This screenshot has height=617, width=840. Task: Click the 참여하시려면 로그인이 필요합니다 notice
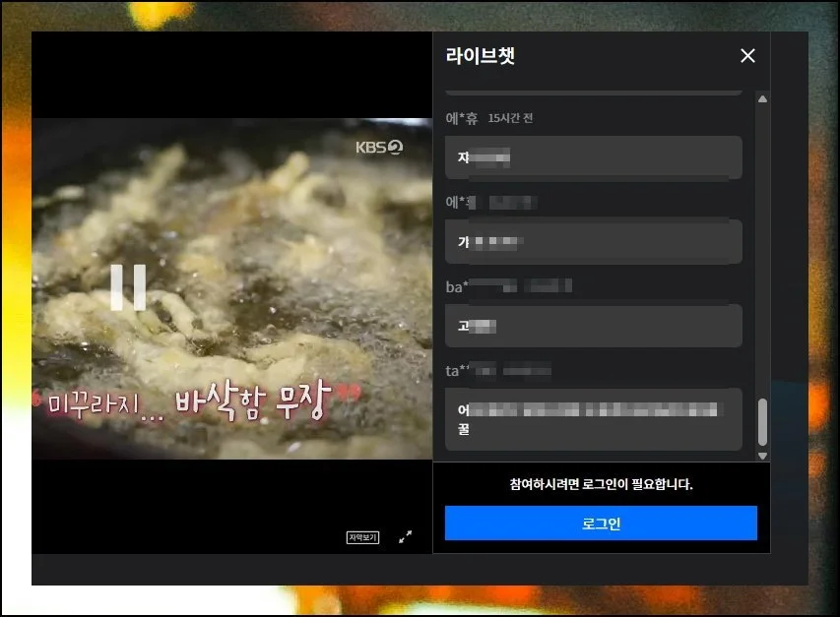point(601,485)
